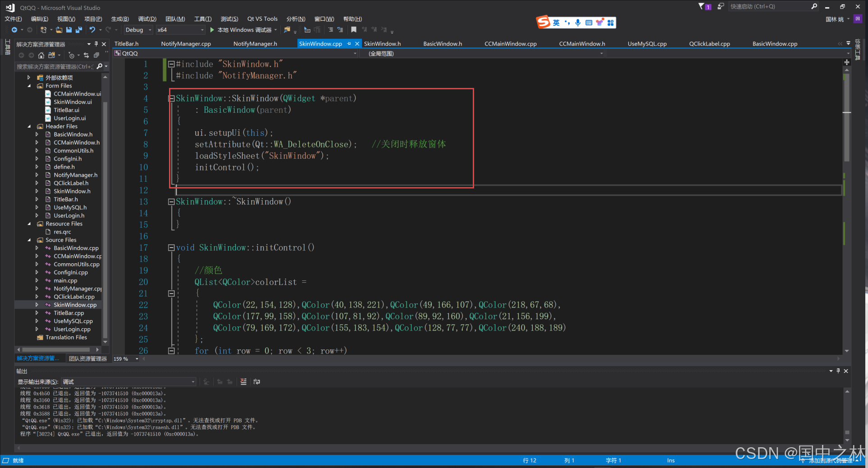This screenshot has height=468, width=868.
Task: Click the Pending Changes Filter clock icon
Action: [x=71, y=55]
